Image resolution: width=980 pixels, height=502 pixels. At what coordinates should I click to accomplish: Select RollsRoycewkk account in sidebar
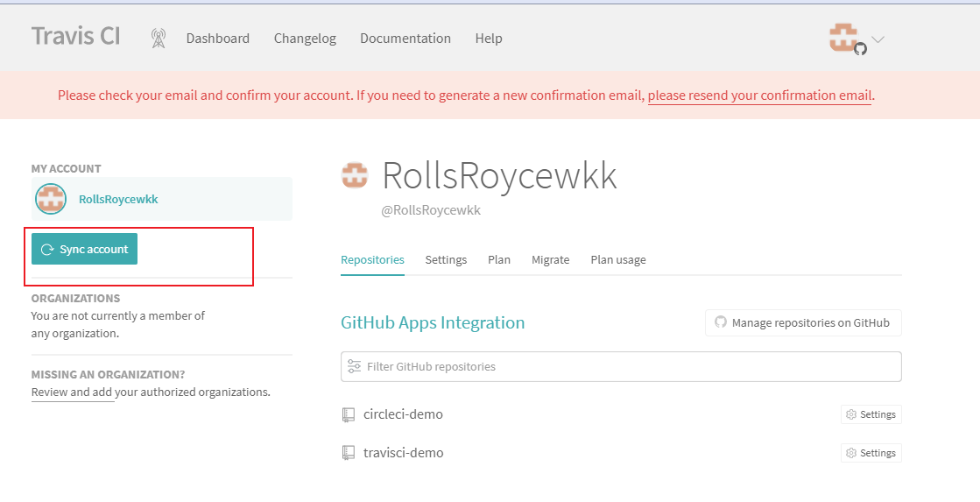[x=162, y=199]
